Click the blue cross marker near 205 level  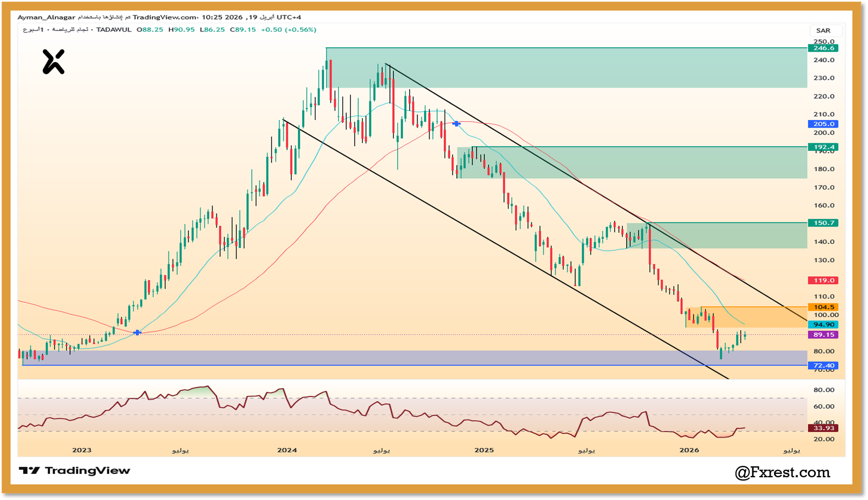click(456, 124)
